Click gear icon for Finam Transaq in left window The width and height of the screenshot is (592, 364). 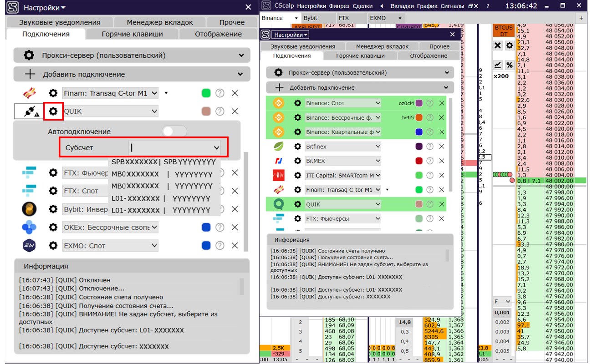(53, 93)
